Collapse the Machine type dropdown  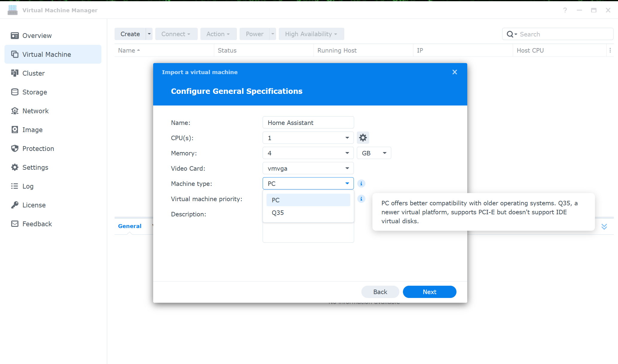(x=308, y=183)
